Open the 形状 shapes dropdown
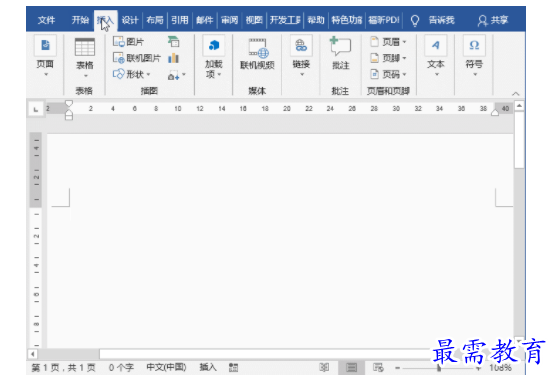 coord(131,74)
